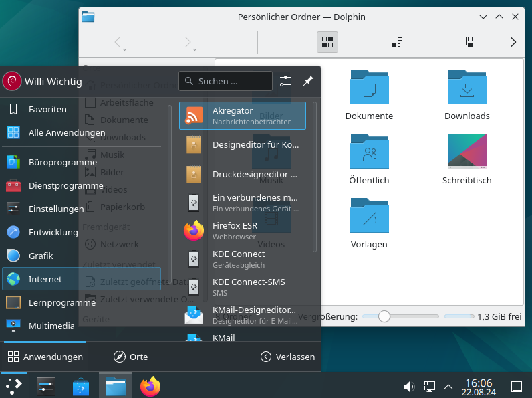Click show desktop icon in panel
532x398 pixels.
[517, 387]
